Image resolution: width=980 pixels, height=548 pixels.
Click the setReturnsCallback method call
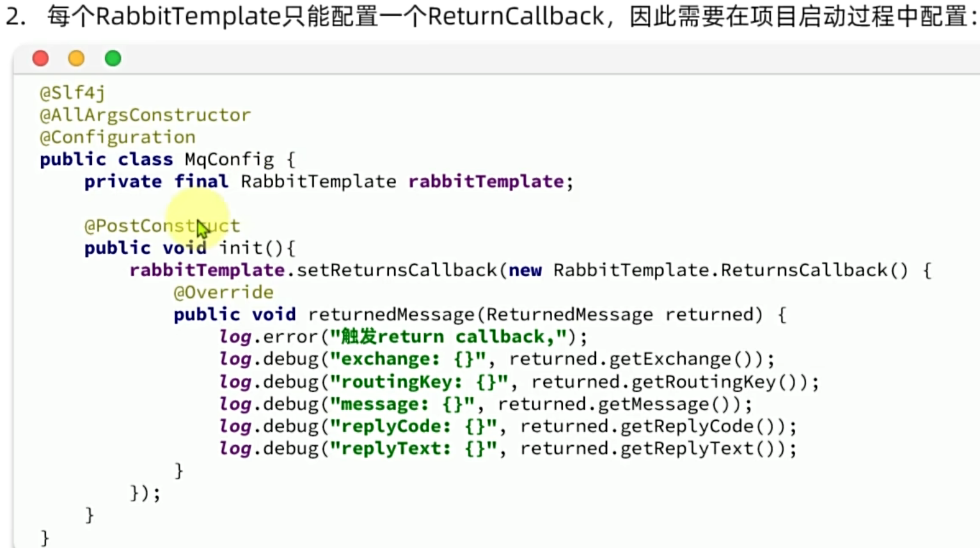pos(397,270)
